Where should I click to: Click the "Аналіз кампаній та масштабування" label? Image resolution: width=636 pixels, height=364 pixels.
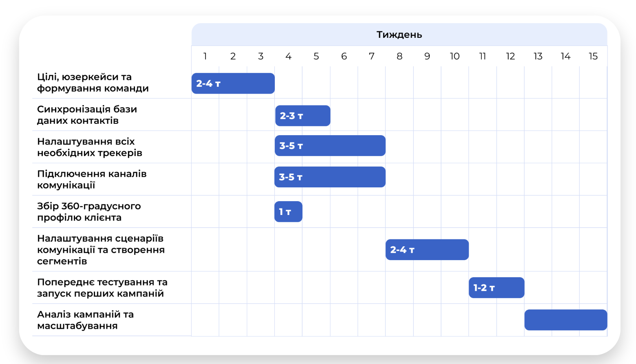pos(85,320)
